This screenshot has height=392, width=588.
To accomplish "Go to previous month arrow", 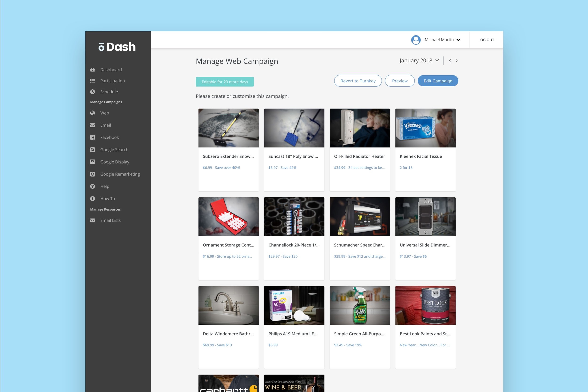I will coord(450,61).
